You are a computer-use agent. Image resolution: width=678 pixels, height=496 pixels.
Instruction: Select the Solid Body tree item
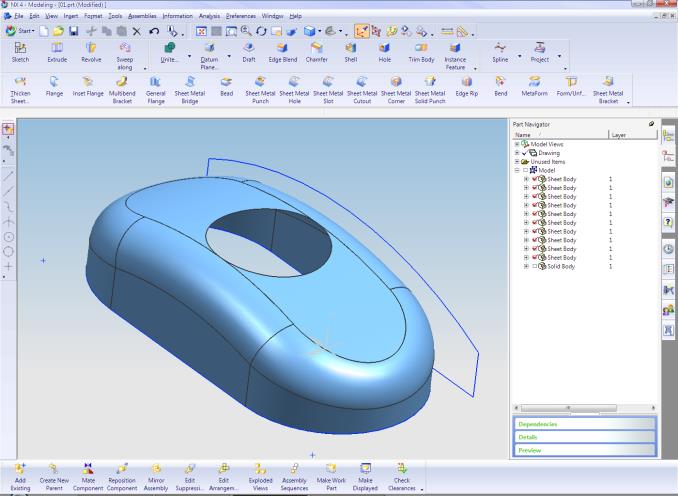coord(561,266)
